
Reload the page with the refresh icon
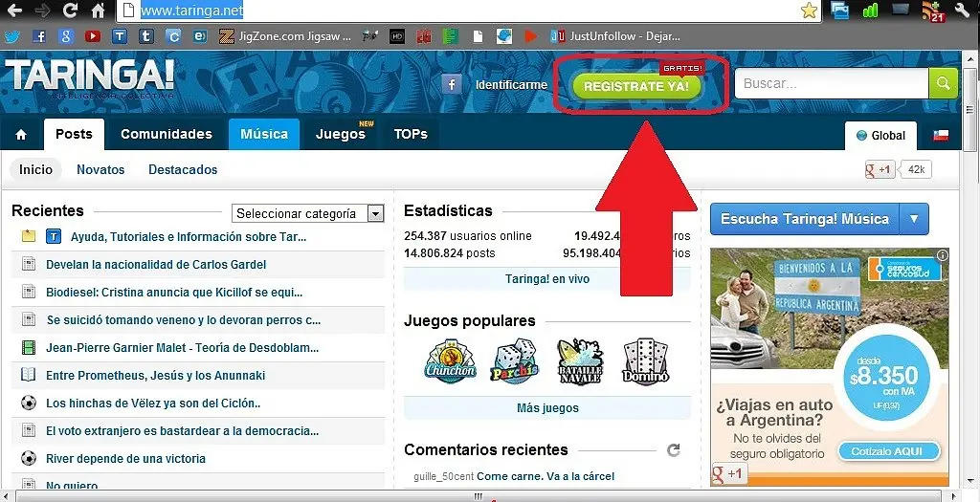(x=70, y=10)
